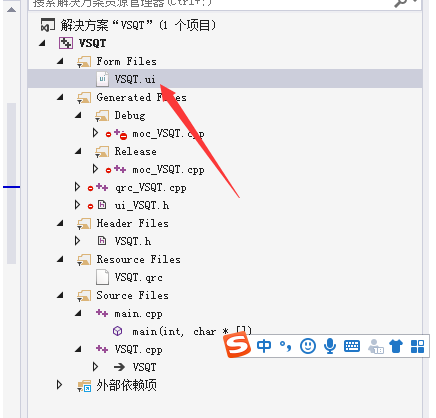
Task: Activate Sogou voice input microphone
Action: click(x=330, y=346)
